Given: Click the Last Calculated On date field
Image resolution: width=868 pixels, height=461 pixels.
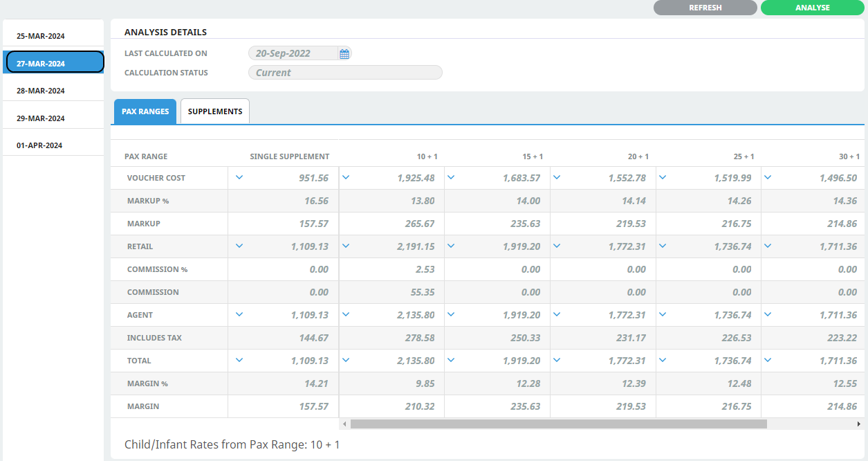Looking at the screenshot, I should tap(293, 53).
